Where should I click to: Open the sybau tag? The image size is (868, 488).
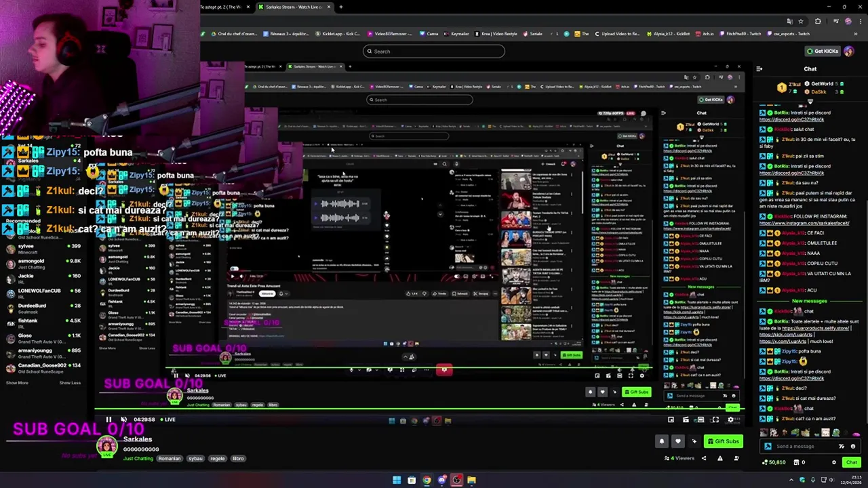point(195,459)
